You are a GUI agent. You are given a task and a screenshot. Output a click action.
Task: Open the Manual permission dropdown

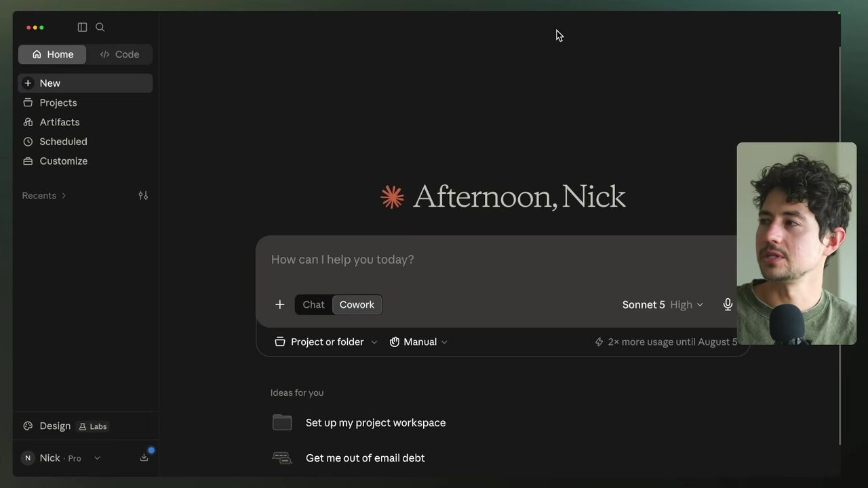[x=418, y=342]
